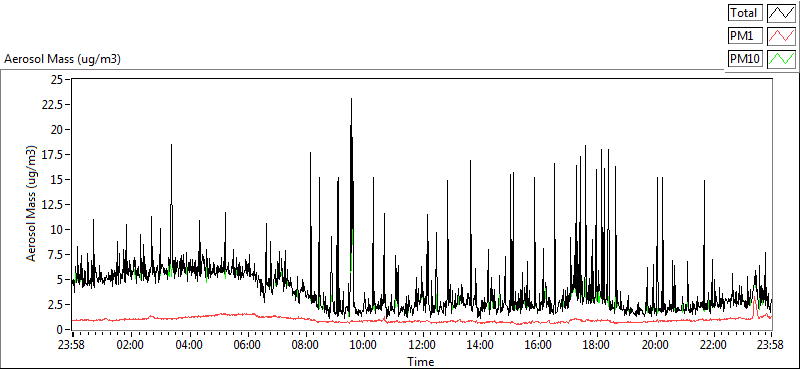Click the Total legend line icon

coord(782,12)
